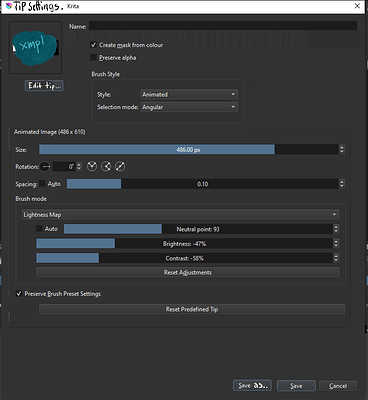The image size is (368, 400).
Task: Click the spacing value stepper arrows
Action: pos(342,184)
